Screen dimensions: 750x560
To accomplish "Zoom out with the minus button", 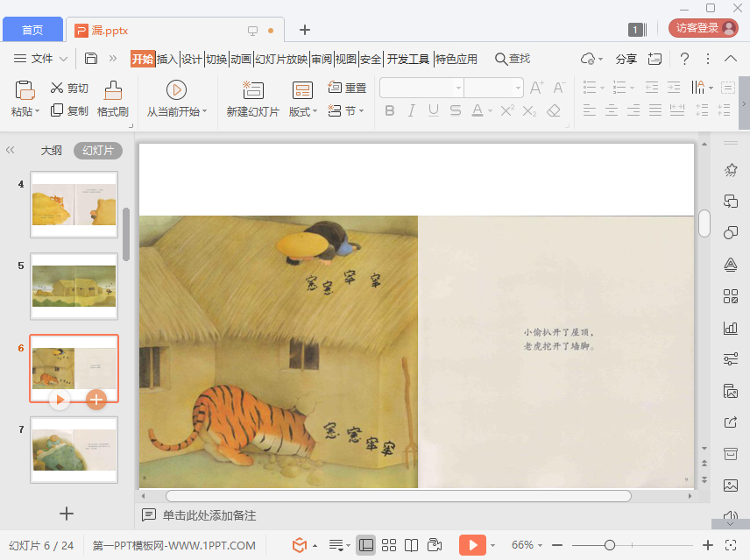I will click(x=557, y=545).
